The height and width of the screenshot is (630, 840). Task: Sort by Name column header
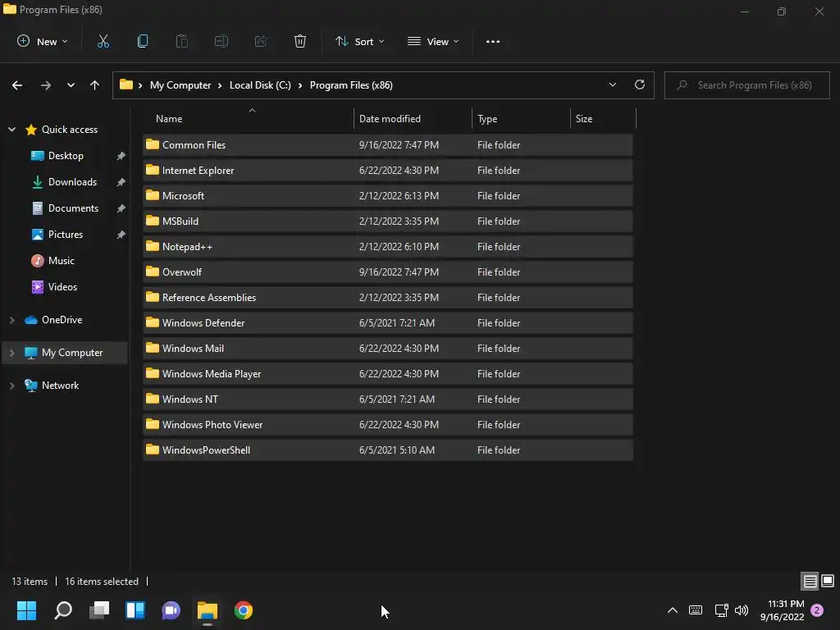tap(249, 118)
